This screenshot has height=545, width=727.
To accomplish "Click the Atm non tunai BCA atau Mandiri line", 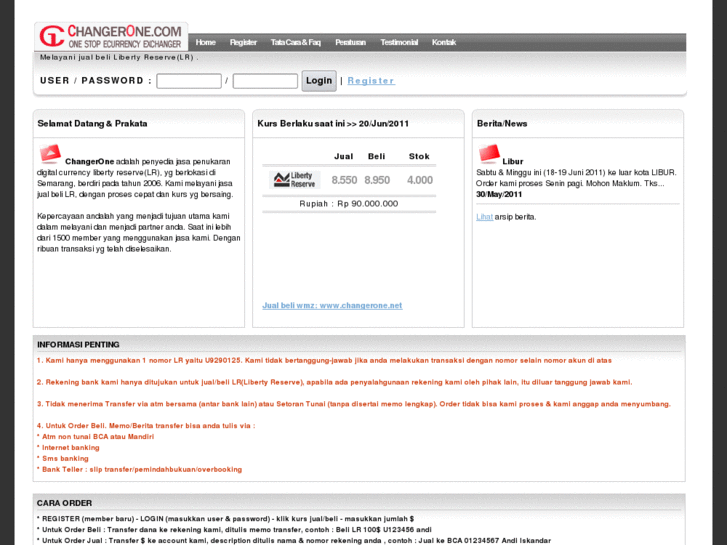I will [96, 436].
